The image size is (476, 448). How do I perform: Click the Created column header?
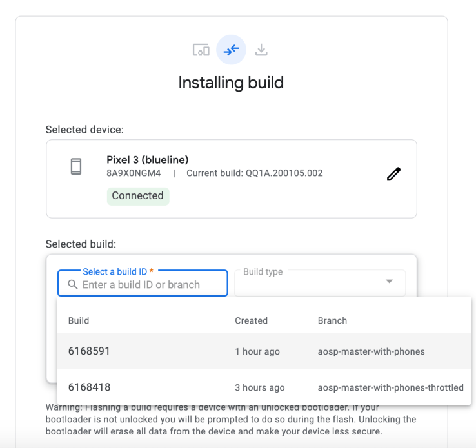[251, 320]
